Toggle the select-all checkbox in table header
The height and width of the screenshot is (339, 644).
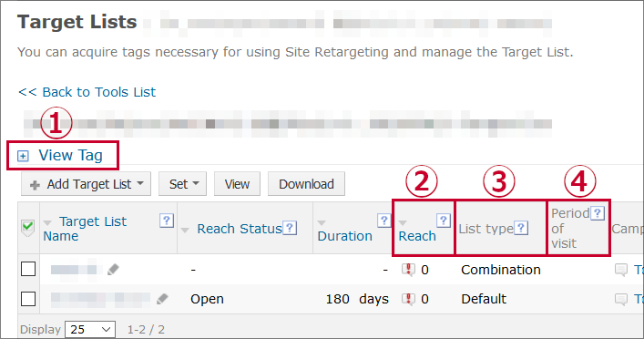coord(28,227)
